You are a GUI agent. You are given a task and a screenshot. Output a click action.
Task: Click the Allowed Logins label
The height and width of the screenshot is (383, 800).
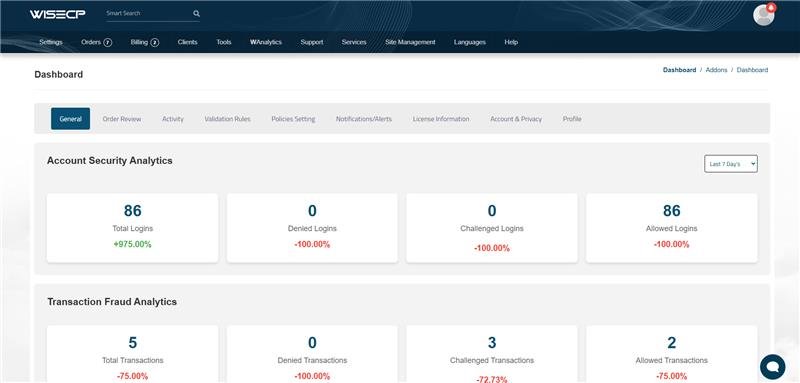pos(671,228)
